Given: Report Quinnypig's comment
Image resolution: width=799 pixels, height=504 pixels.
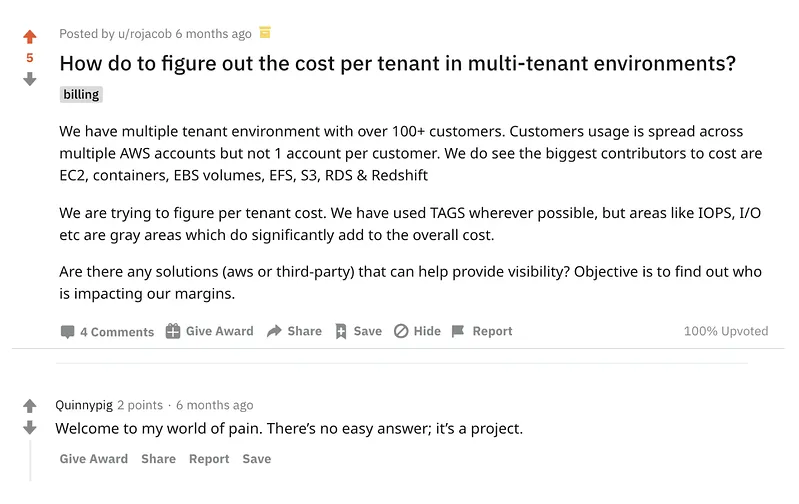Looking at the screenshot, I should pyautogui.click(x=209, y=459).
